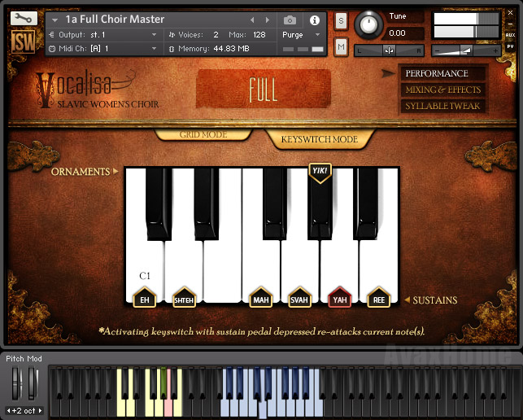Screen dimensions: 523x420
Task: Click the Voices count value 2
Action: point(216,35)
